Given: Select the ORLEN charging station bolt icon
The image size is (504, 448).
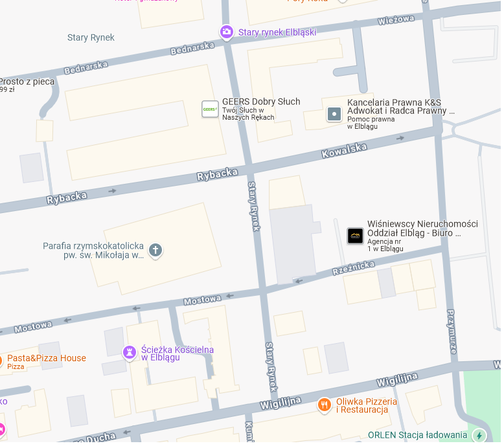Looking at the screenshot, I should tap(479, 436).
